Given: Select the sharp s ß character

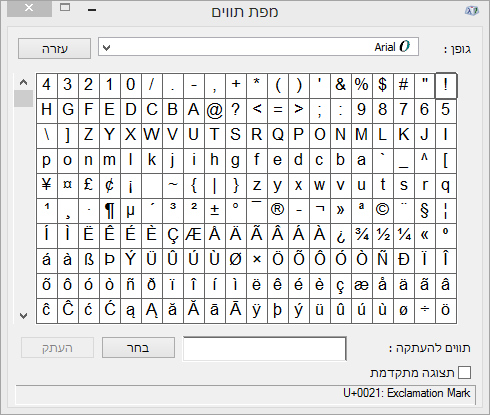Looking at the screenshot, I should coord(89,261).
